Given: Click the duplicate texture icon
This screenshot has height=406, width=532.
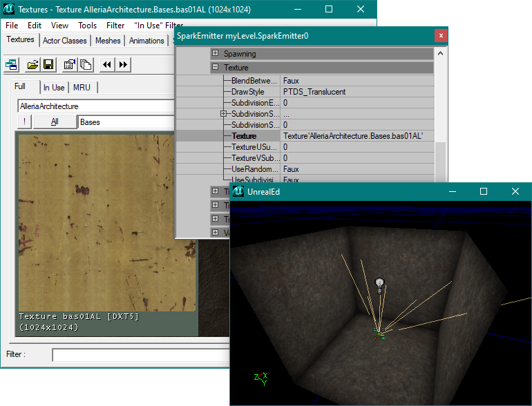Looking at the screenshot, I should point(86,64).
